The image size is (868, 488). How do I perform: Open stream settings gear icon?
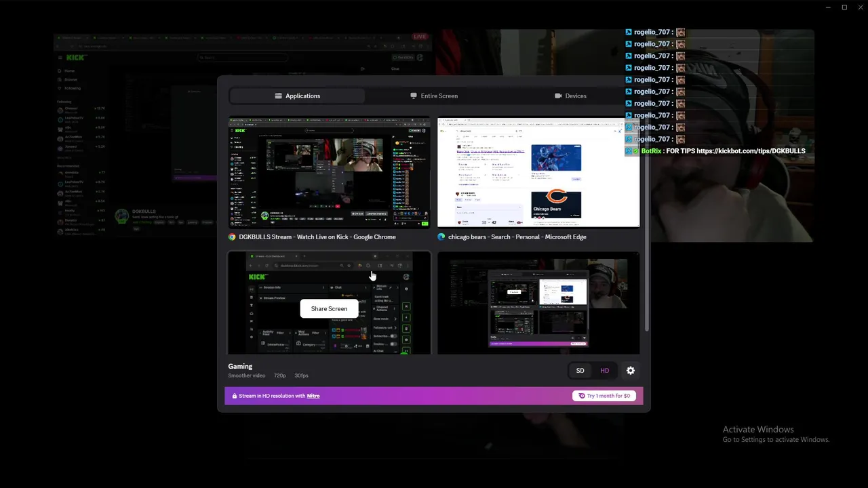631,371
